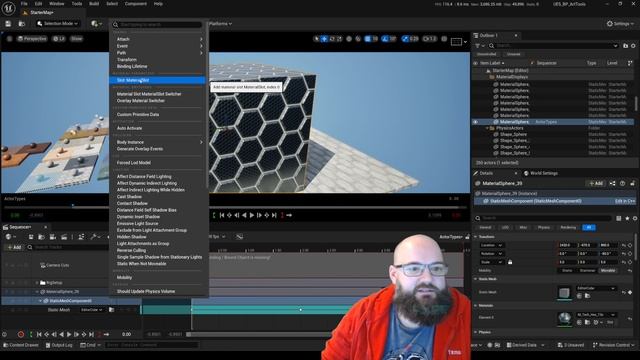The height and width of the screenshot is (360, 640).
Task: Click the Static Mesh thumbnail in Details
Action: pos(564,292)
